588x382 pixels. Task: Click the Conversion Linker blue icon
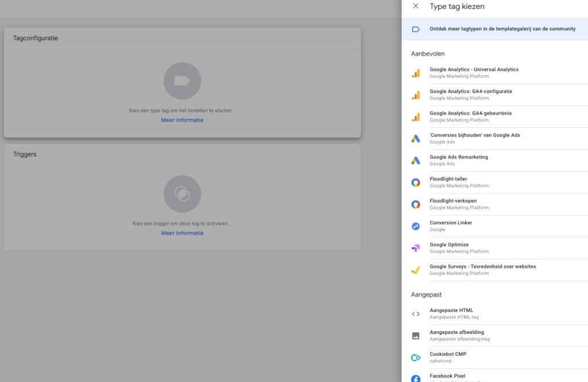point(416,226)
